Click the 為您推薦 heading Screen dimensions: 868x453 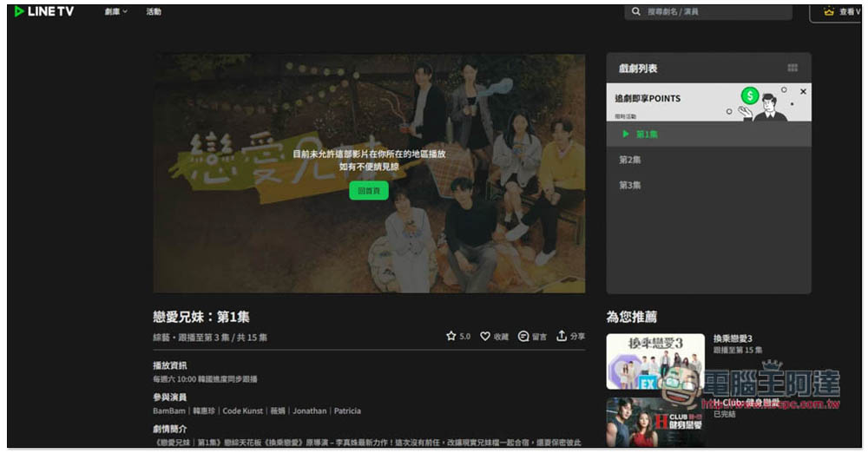tap(632, 317)
